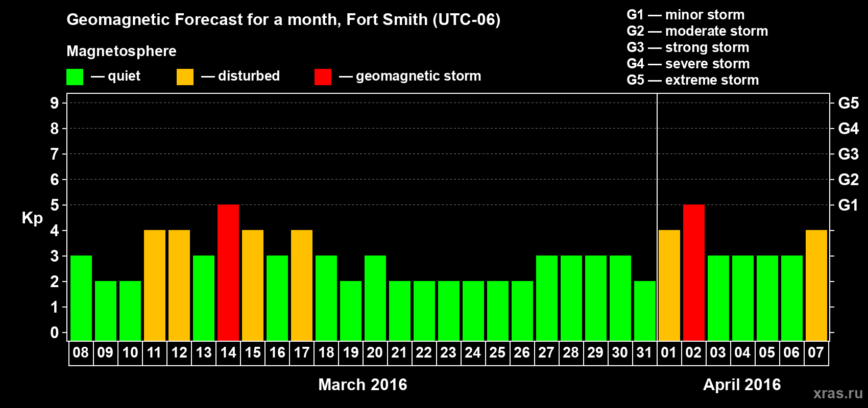Viewport: 868px width, 408px height.
Task: Click the 'disturbed' legend text
Action: [x=249, y=76]
